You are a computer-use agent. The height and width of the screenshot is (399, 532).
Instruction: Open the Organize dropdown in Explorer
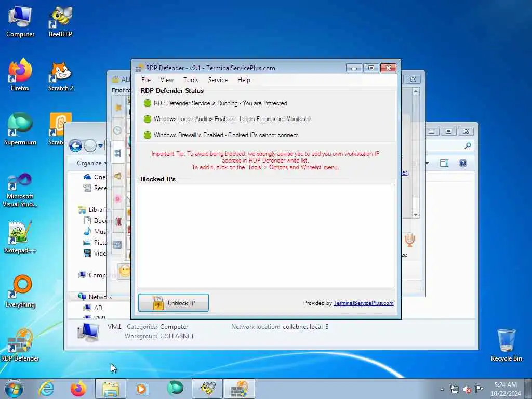[x=91, y=163]
